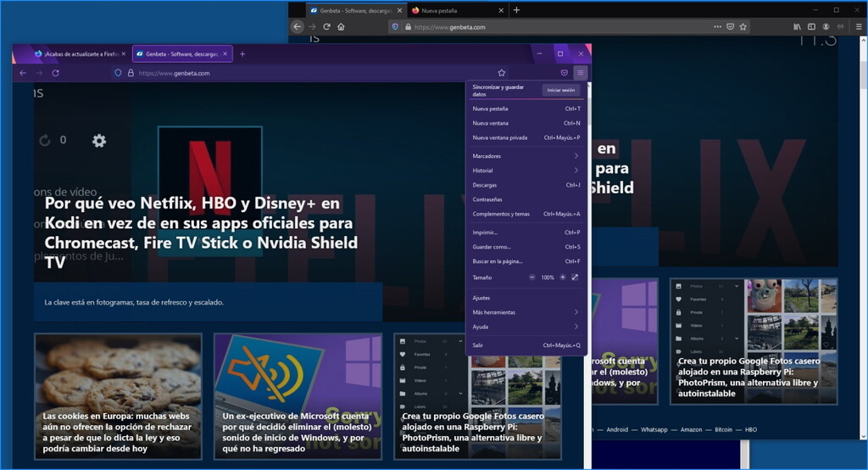Click the Bitcoin tag link in rear window
This screenshot has width=868, height=470.
tap(723, 429)
